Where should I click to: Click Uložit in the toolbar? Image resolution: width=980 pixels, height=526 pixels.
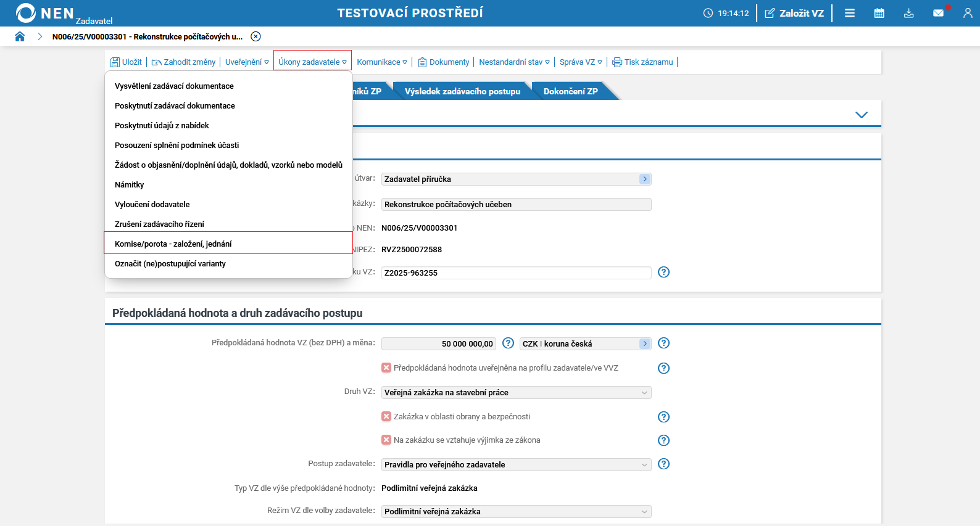click(x=126, y=62)
